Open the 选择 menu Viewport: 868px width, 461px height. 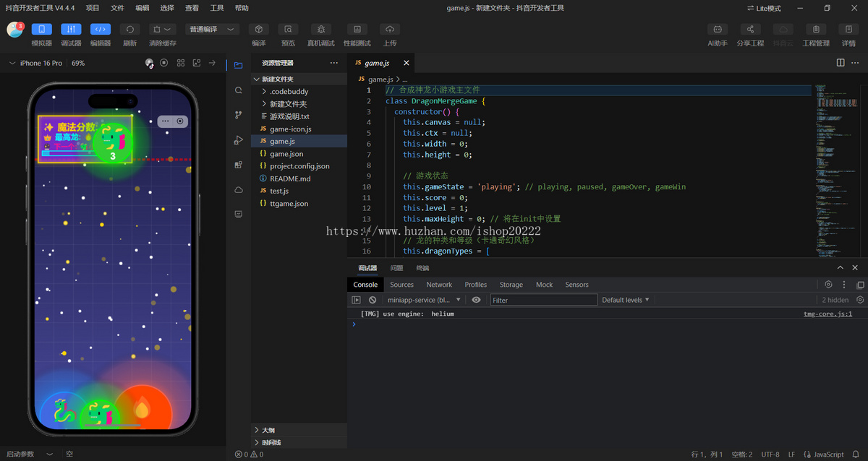(167, 8)
